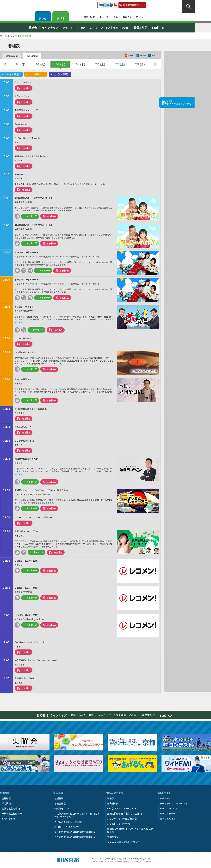The width and height of the screenshot is (211, 868).
Task: Expand 続きを読む for 角田龍平の蛤御門のヘン
Action: pos(19,474)
